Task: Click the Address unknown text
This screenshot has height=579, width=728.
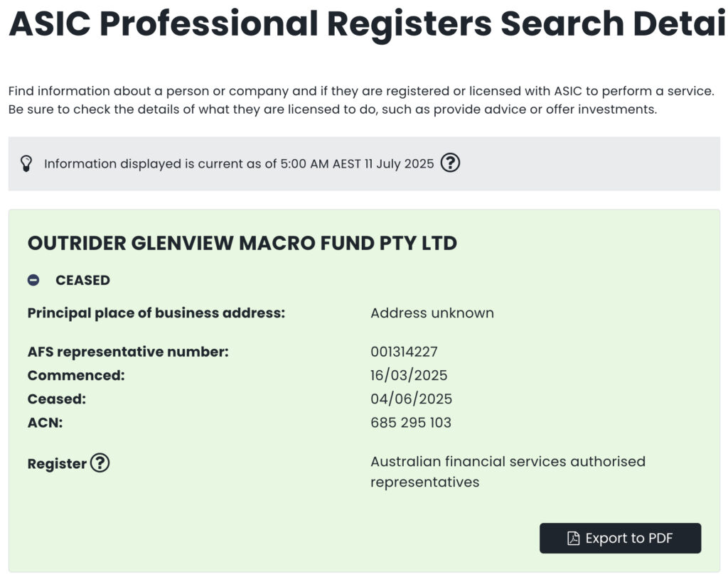Action: [x=432, y=313]
